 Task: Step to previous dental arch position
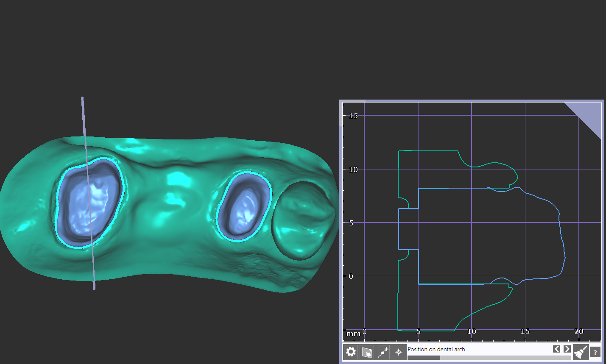click(556, 349)
